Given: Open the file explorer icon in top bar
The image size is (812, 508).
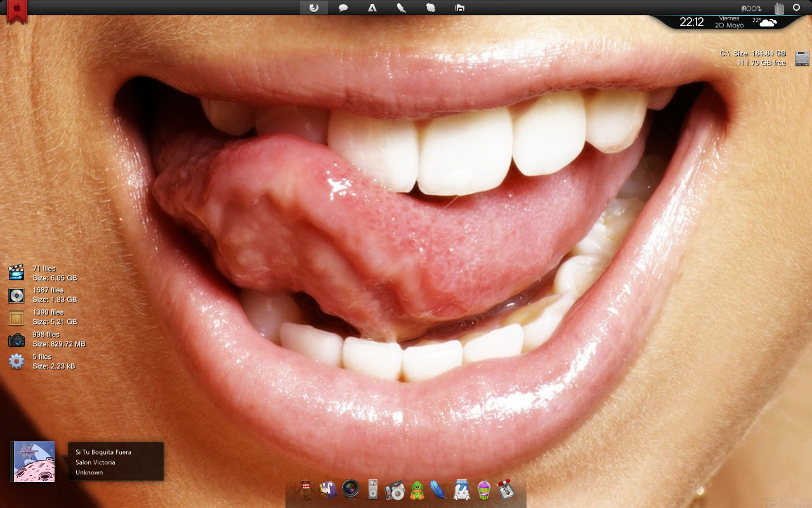Looking at the screenshot, I should tap(460, 8).
